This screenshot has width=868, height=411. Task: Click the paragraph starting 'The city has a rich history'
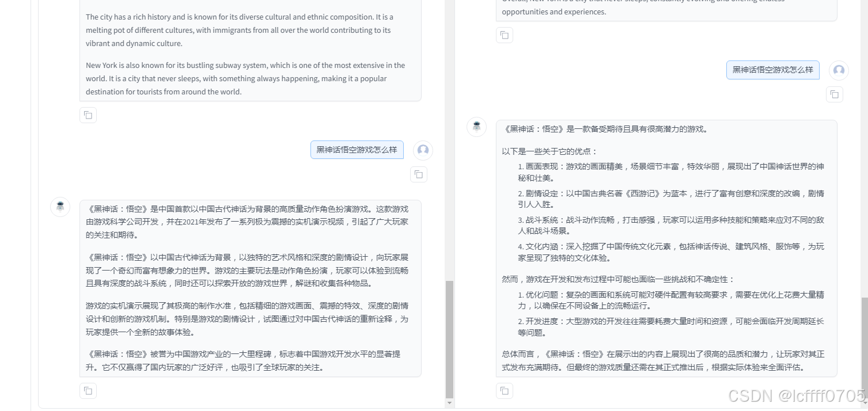240,30
